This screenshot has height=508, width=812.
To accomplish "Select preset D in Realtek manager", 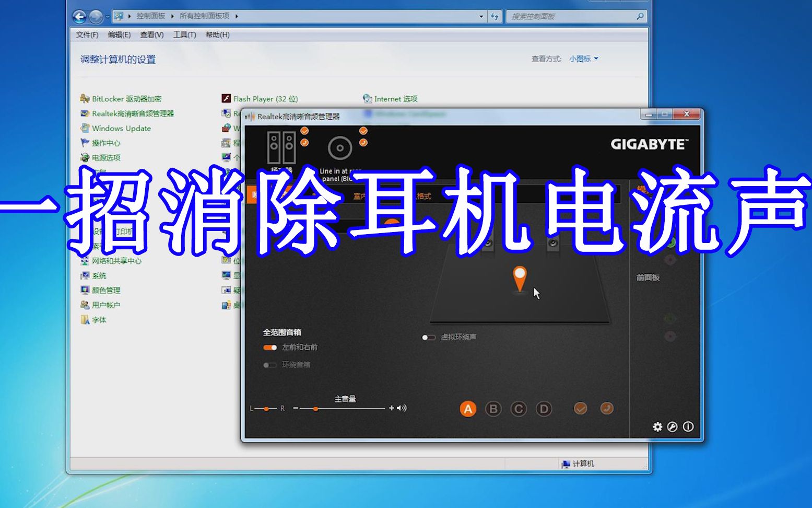I will 544,409.
